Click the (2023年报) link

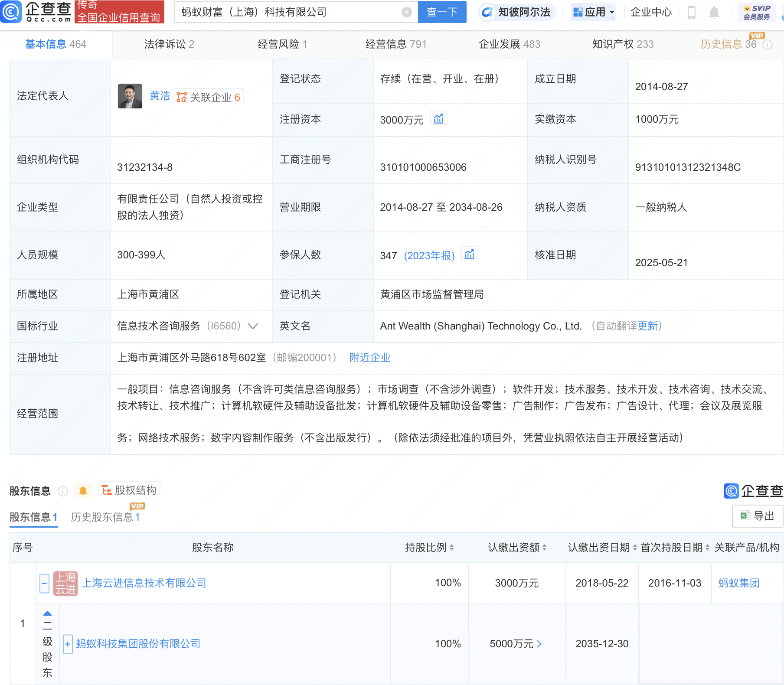[429, 255]
